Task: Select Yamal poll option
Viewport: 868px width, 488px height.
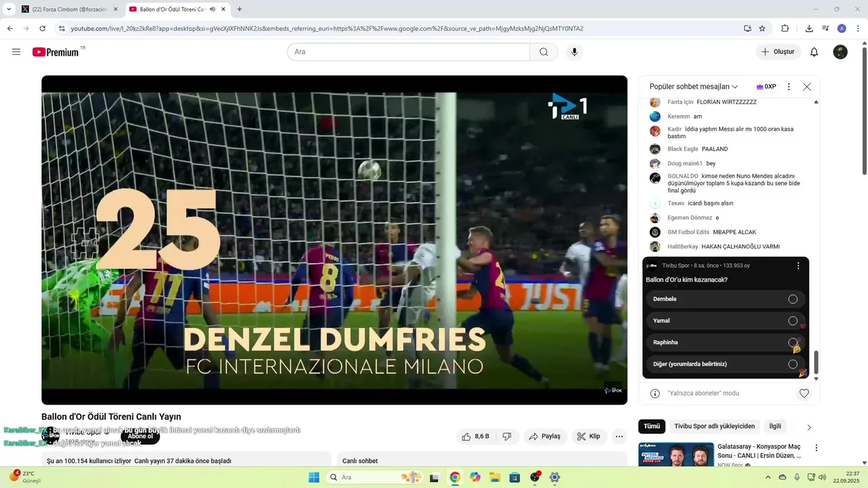Action: (x=725, y=321)
